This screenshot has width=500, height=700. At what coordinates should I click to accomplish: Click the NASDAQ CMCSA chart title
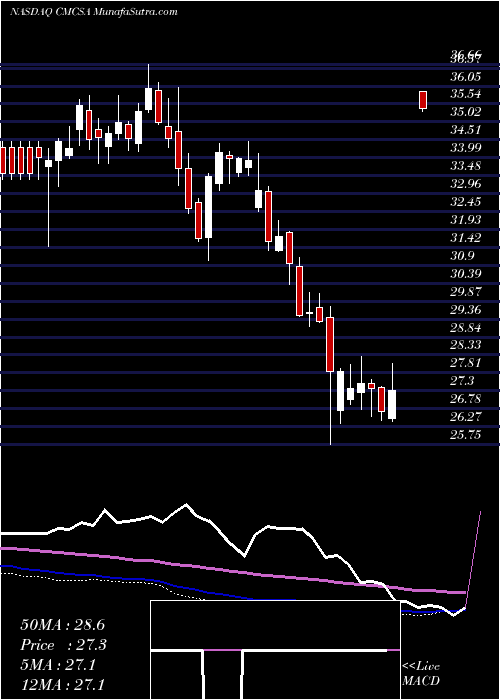[x=93, y=12]
